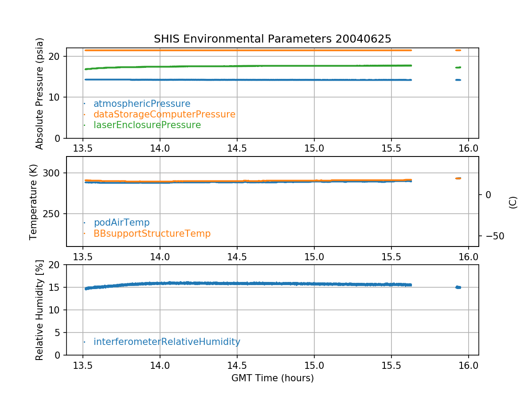The height and width of the screenshot is (399, 532).
Task: Select the blue atmospheric pressure trace
Action: point(248,80)
